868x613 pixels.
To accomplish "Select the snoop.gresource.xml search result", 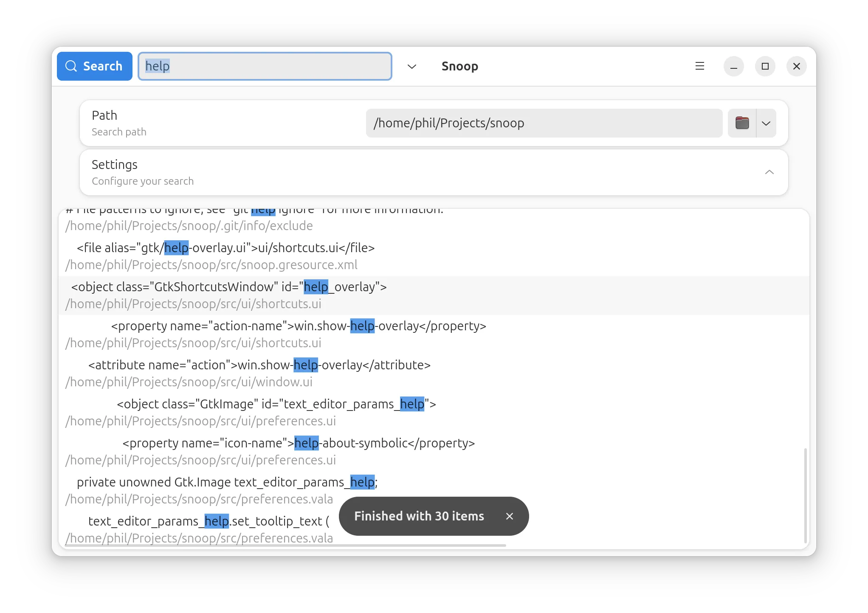I will [225, 256].
